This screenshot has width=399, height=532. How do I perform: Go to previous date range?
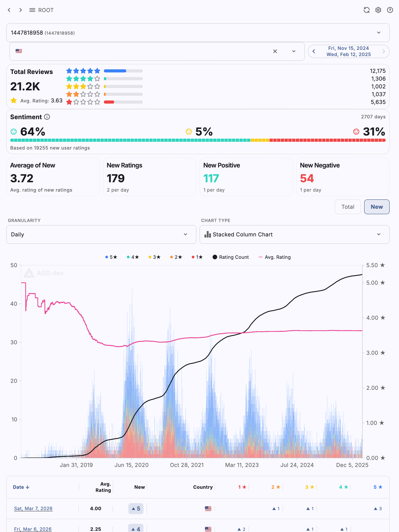click(x=313, y=51)
